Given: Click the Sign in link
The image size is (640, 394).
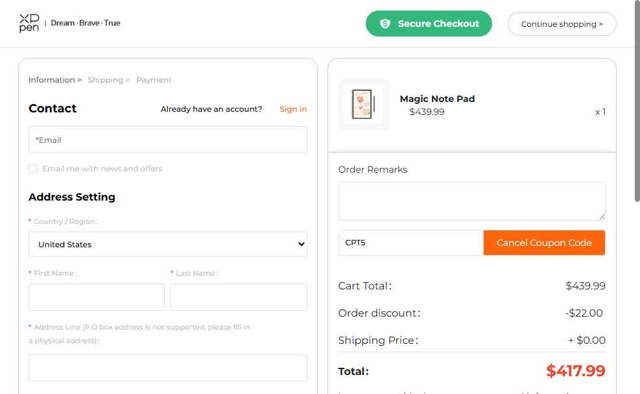Looking at the screenshot, I should click(x=293, y=109).
